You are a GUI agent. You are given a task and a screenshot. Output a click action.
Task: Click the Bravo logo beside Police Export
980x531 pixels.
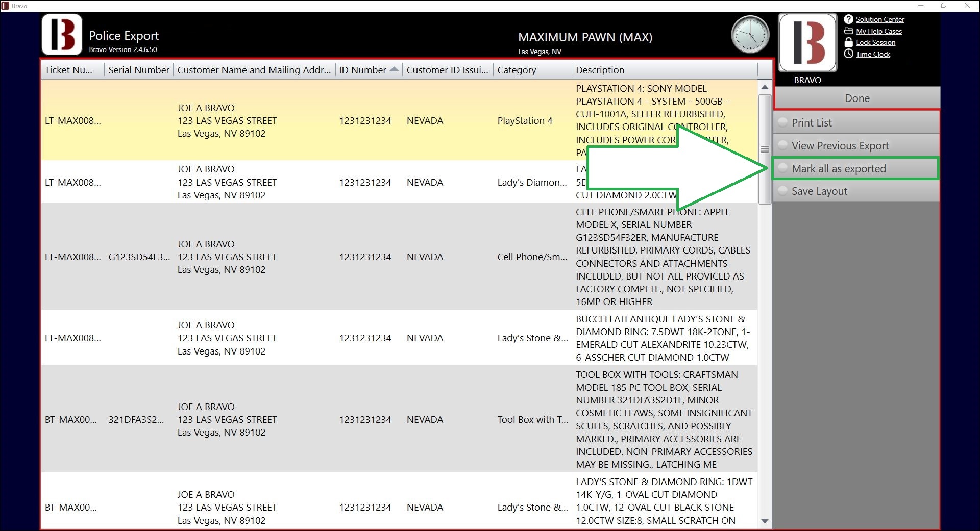(62, 35)
